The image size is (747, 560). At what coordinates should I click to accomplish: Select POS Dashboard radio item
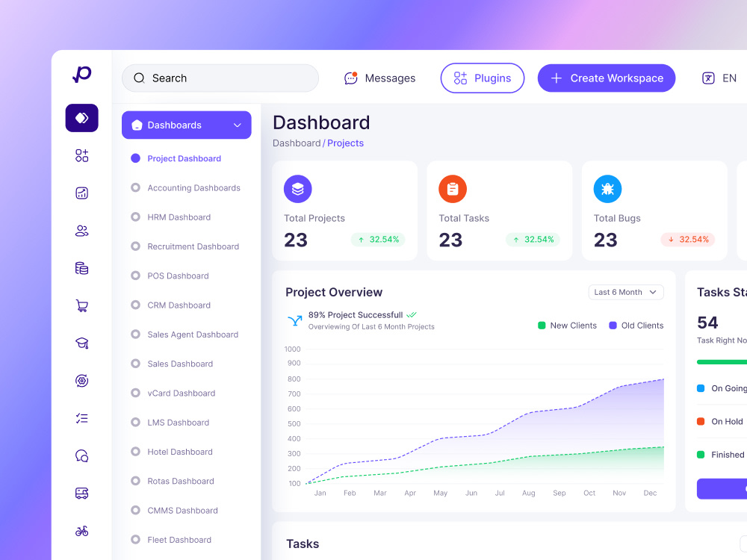(x=136, y=276)
